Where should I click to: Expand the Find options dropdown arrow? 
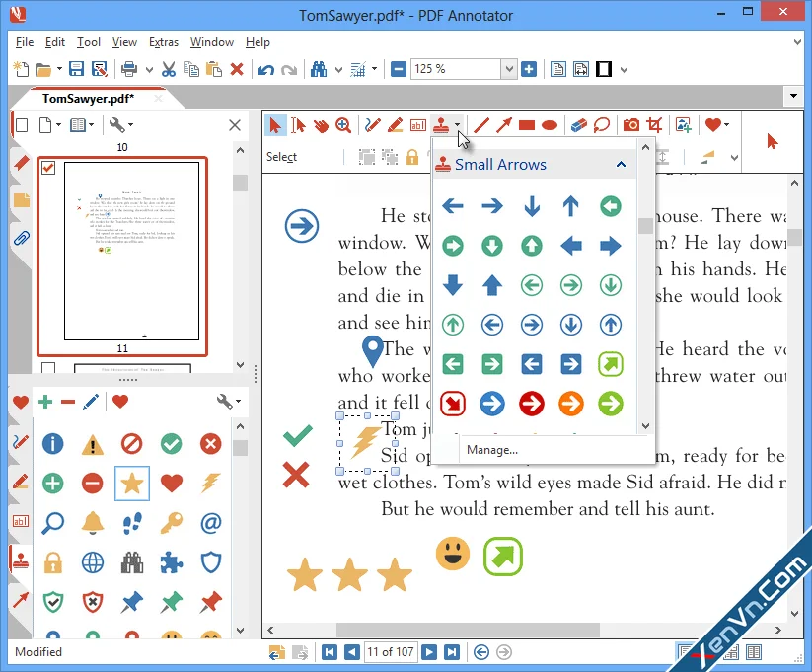pyautogui.click(x=338, y=69)
